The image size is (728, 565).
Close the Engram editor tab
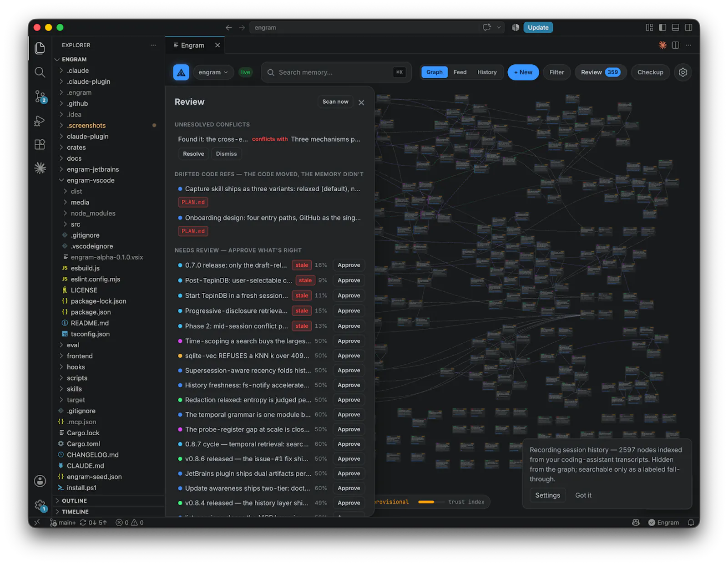[x=217, y=45]
